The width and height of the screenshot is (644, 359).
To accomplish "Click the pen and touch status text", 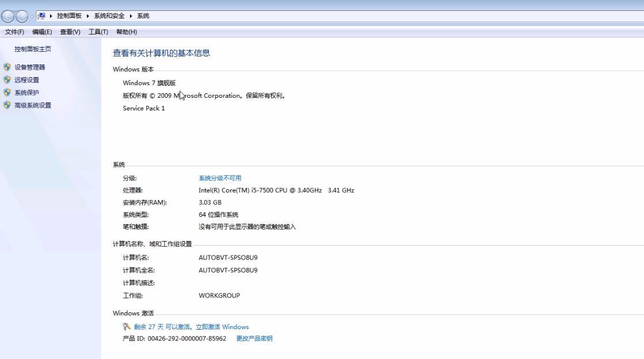I will tap(247, 227).
